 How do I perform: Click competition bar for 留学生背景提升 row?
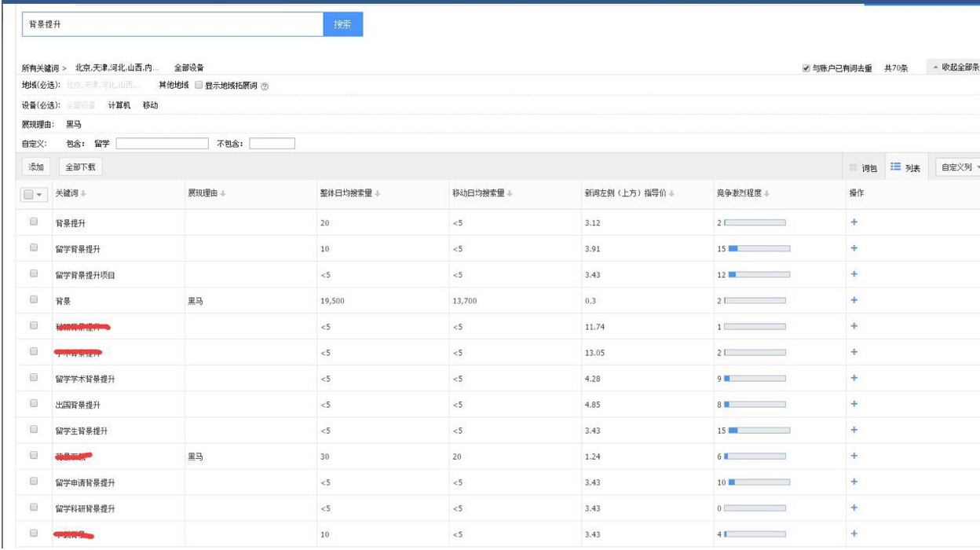pos(759,430)
